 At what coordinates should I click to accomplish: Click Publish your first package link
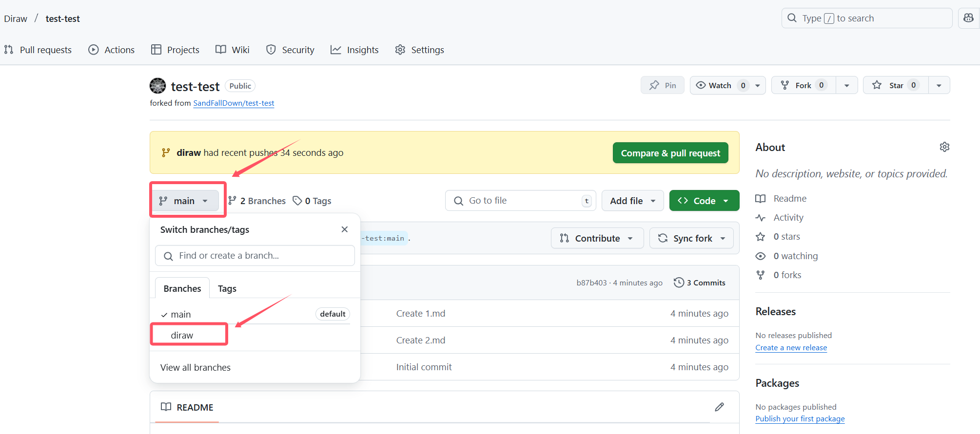(800, 419)
